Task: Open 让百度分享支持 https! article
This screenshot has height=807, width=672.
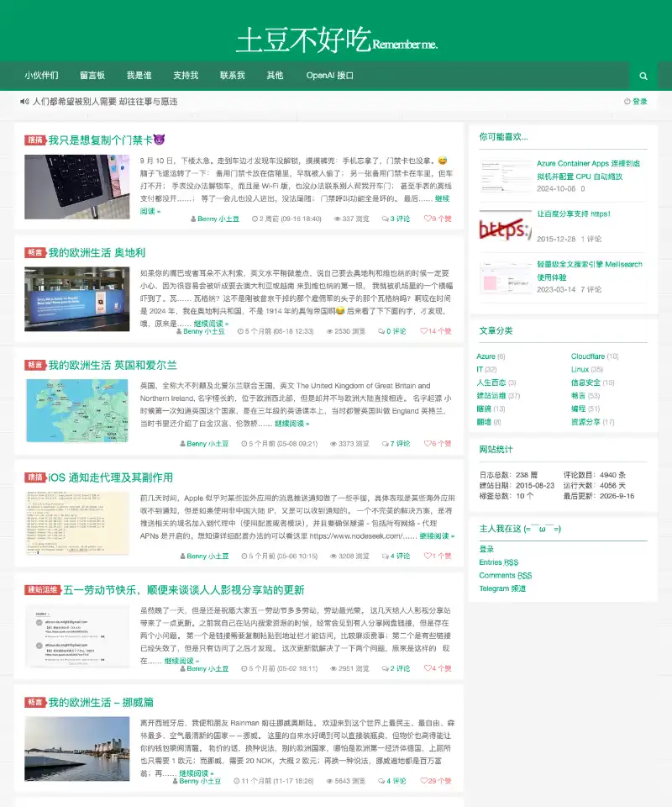Action: click(x=573, y=214)
